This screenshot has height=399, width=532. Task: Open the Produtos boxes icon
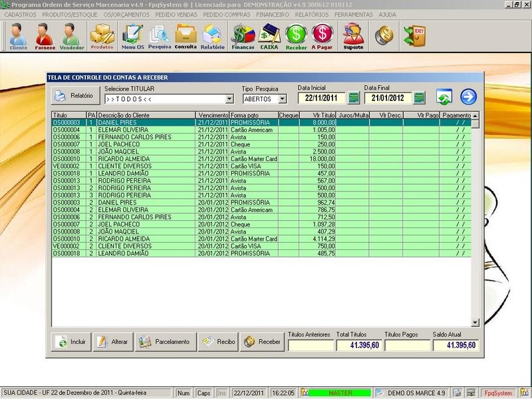pyautogui.click(x=102, y=36)
